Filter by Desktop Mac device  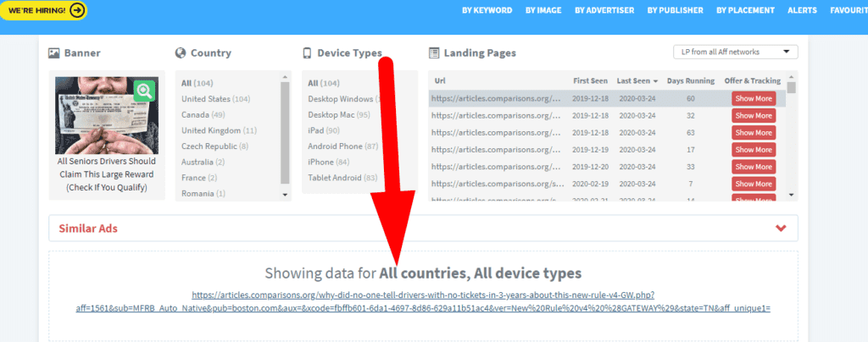(x=339, y=115)
